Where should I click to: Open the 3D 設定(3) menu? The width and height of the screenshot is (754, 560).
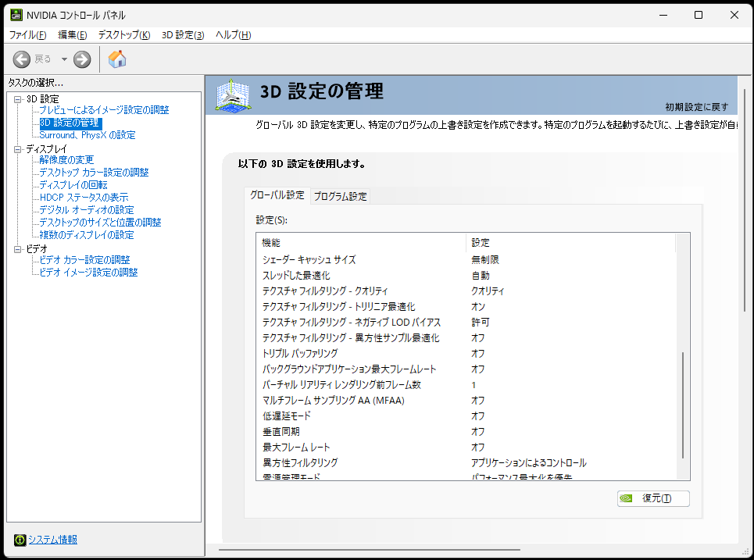(x=183, y=35)
